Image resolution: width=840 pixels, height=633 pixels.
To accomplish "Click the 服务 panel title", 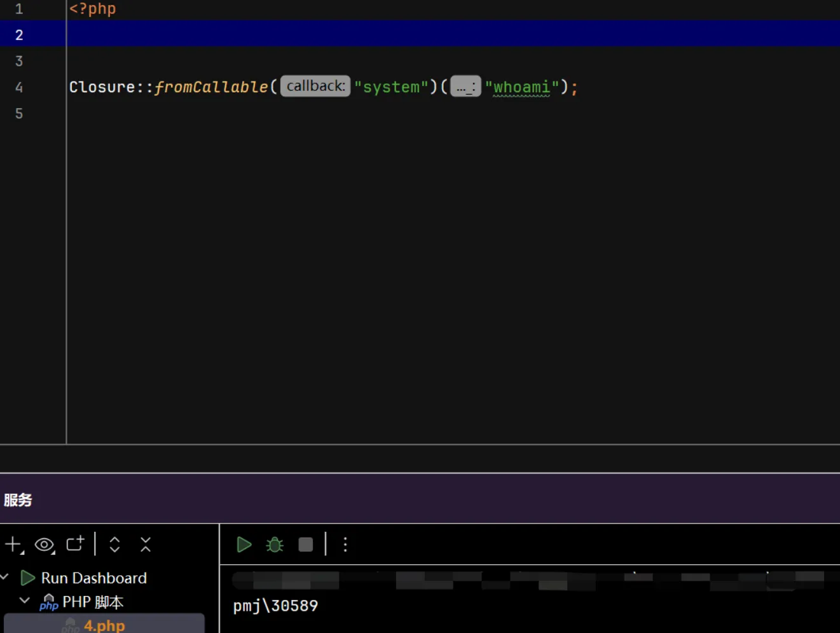I will 18,500.
